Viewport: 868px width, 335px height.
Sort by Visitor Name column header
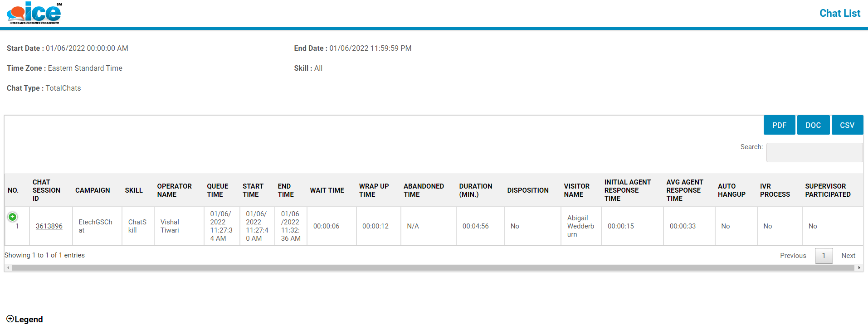576,190
